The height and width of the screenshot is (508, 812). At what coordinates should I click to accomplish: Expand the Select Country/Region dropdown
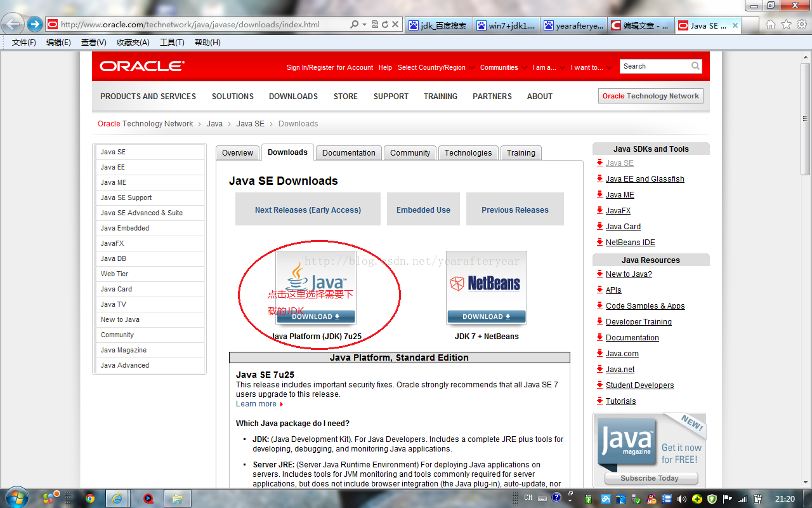tap(471, 67)
